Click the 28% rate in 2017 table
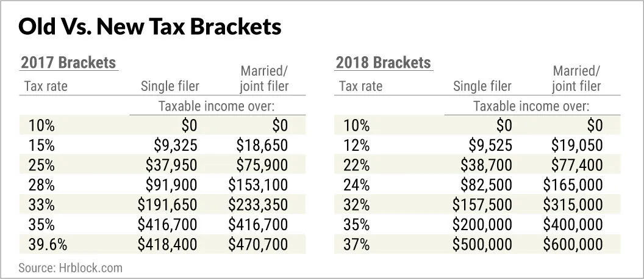This screenshot has height=279, width=644. point(41,185)
